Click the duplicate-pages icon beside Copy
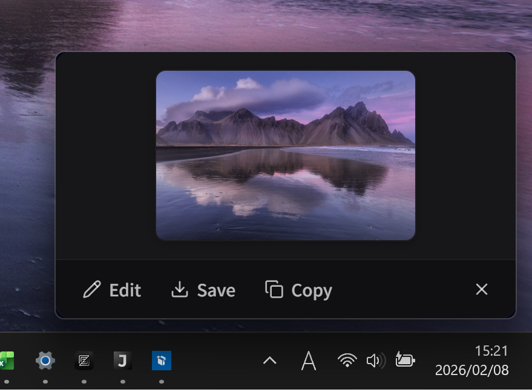The height and width of the screenshot is (392, 532). tap(275, 290)
